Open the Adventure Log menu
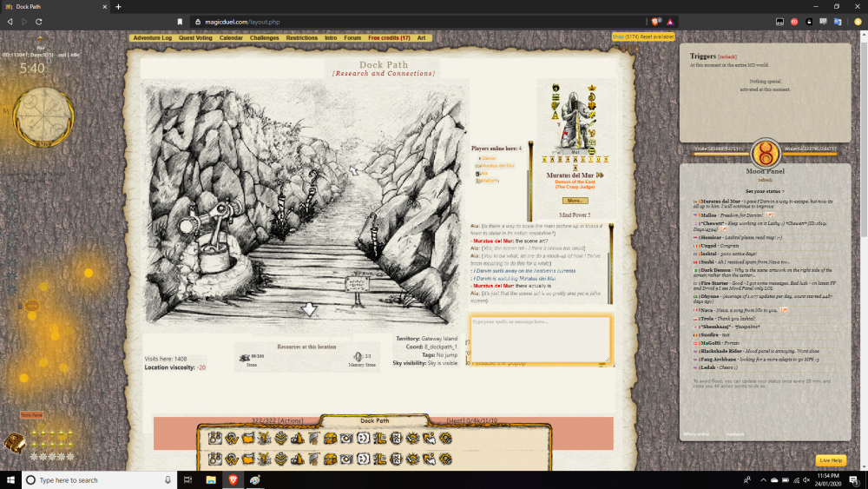The height and width of the screenshot is (489, 868). point(152,38)
